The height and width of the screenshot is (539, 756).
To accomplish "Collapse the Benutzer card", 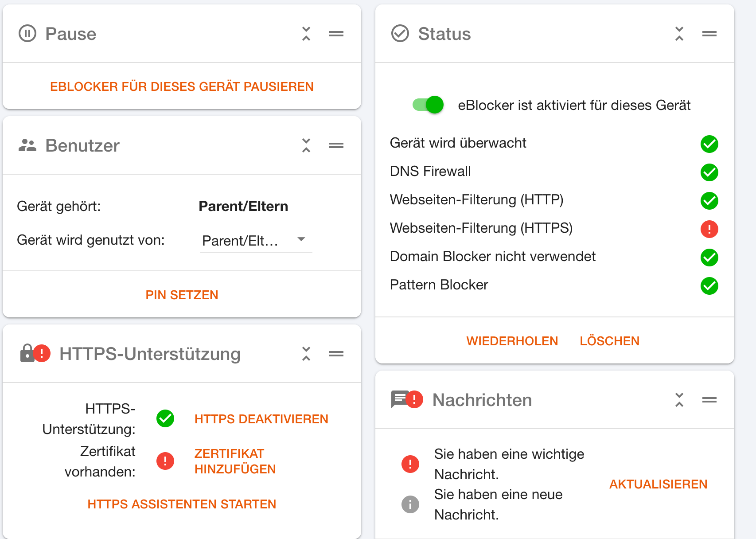I will [x=306, y=145].
